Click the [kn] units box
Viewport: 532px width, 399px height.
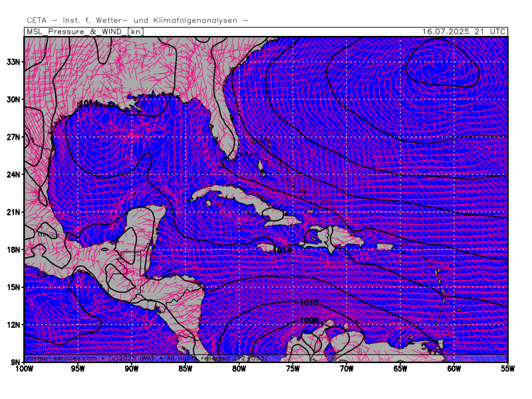136,31
